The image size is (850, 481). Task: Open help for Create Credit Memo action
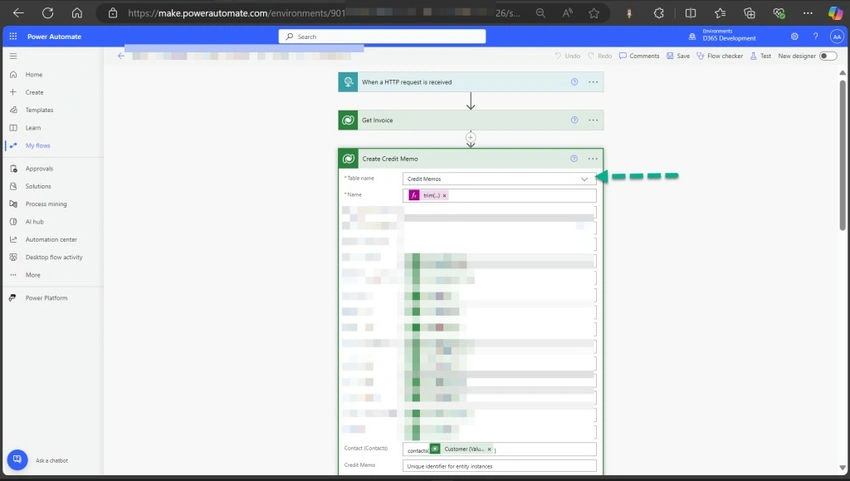point(574,158)
